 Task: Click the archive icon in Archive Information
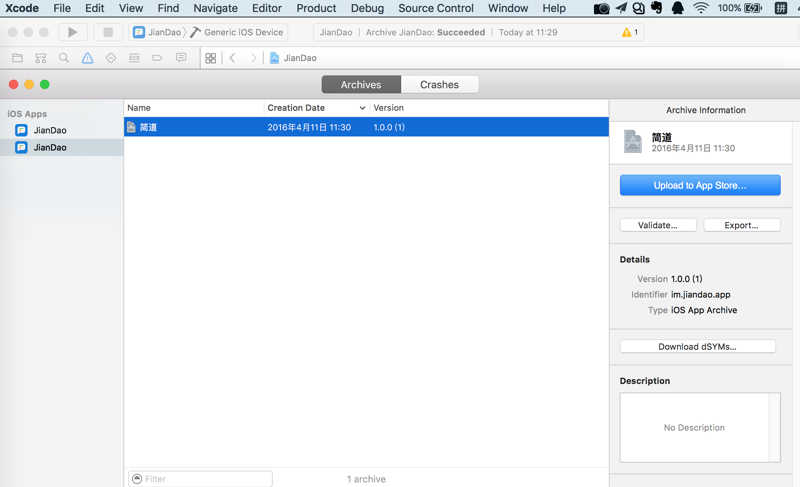pyautogui.click(x=633, y=142)
